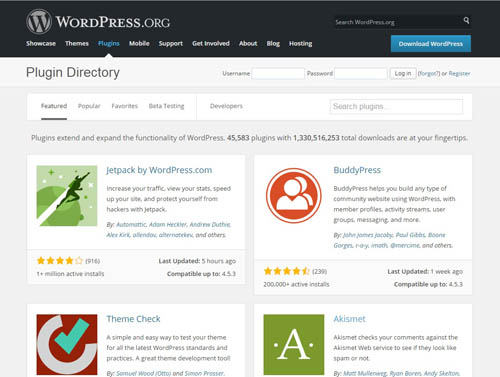This screenshot has width=500, height=377.
Task: Click the BuddyPress star rating
Action: pos(287,271)
